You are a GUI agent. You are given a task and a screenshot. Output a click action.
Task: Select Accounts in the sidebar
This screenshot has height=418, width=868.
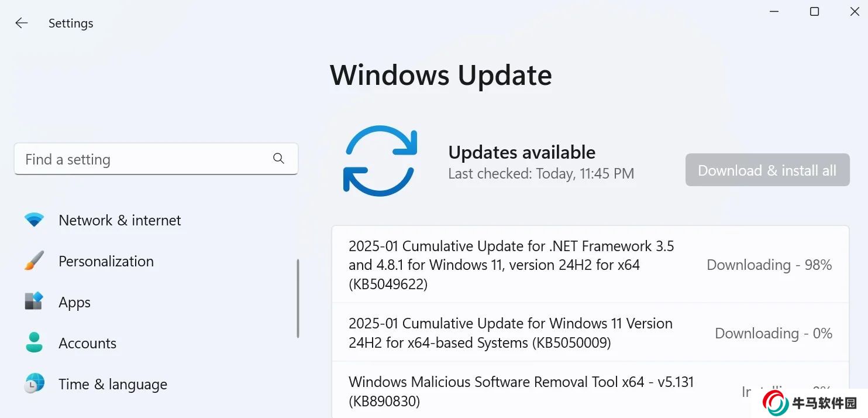(88, 343)
